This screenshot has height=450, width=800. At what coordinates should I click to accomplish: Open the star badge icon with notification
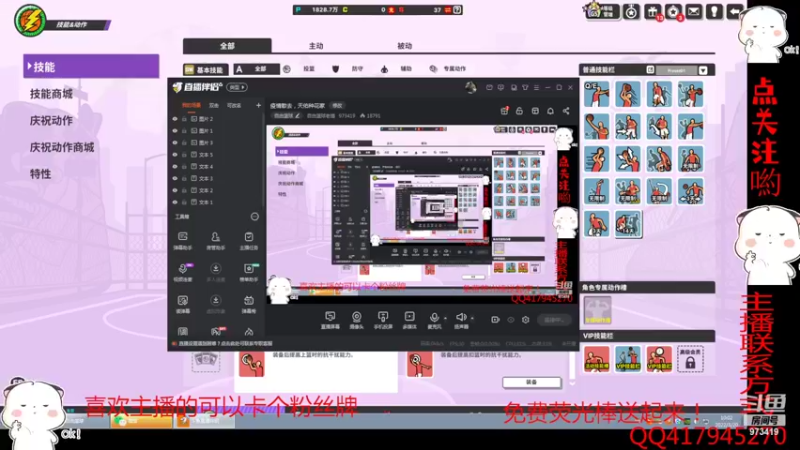click(673, 12)
